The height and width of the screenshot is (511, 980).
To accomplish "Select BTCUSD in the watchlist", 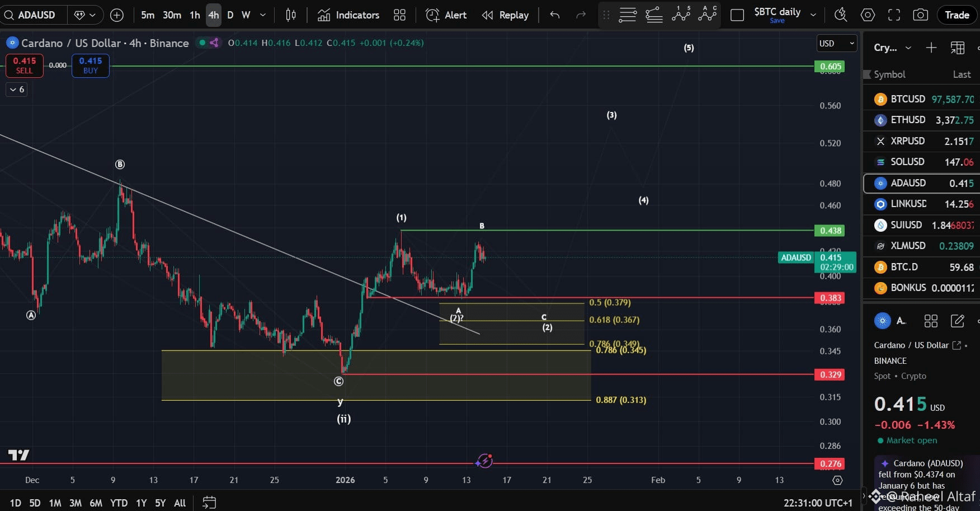I will 922,99.
